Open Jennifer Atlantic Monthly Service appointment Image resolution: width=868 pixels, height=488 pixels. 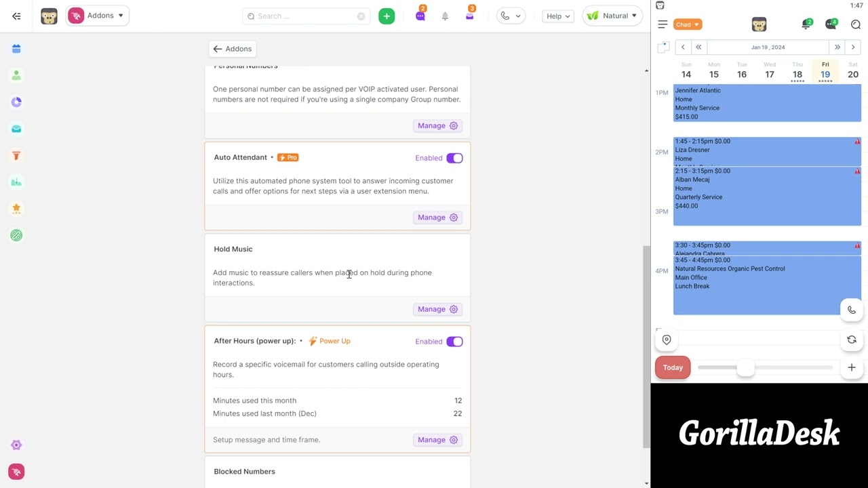pos(767,104)
